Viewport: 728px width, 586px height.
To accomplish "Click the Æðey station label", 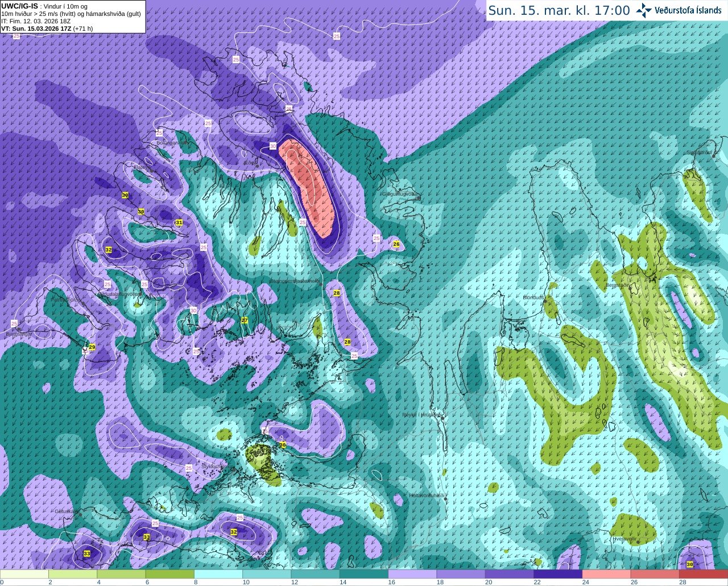I will (249, 162).
